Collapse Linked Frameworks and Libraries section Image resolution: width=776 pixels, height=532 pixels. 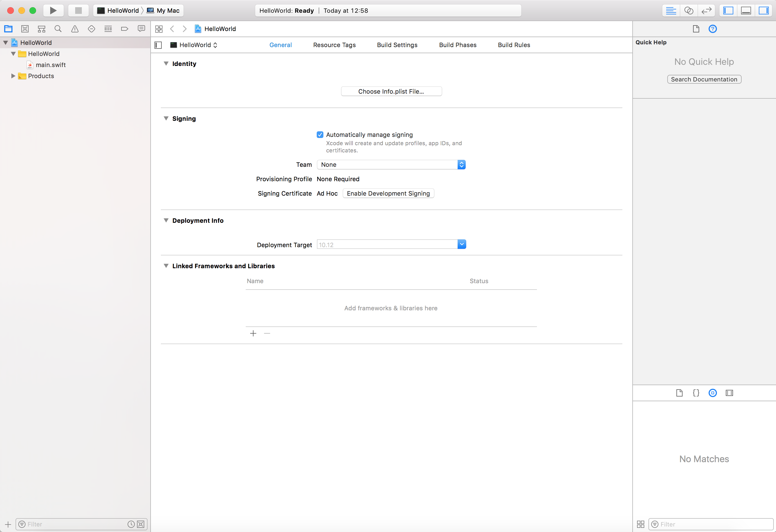[x=166, y=265]
